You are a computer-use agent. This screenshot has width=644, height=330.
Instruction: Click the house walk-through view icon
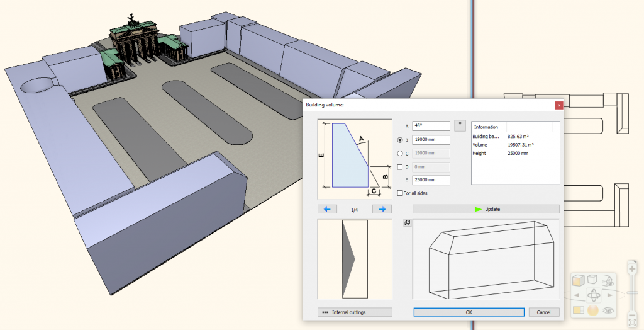pyautogui.click(x=608, y=281)
